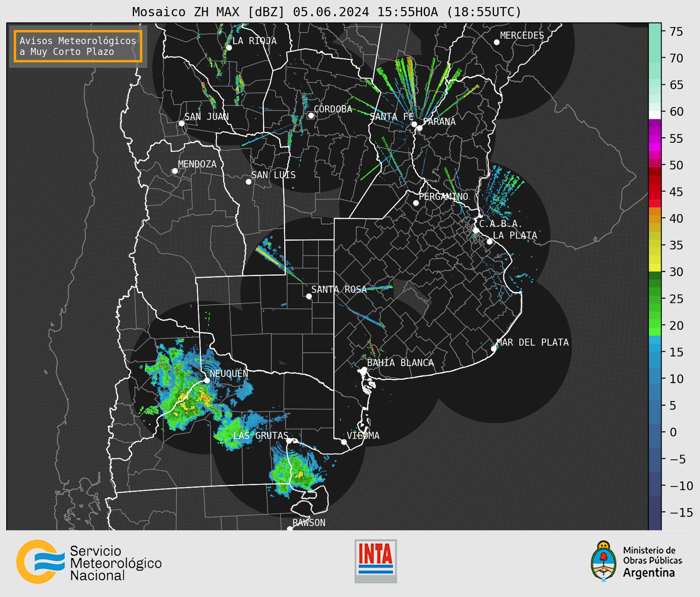This screenshot has height=597, width=700.
Task: Click the Mercedes city marker dot
Action: (497, 42)
